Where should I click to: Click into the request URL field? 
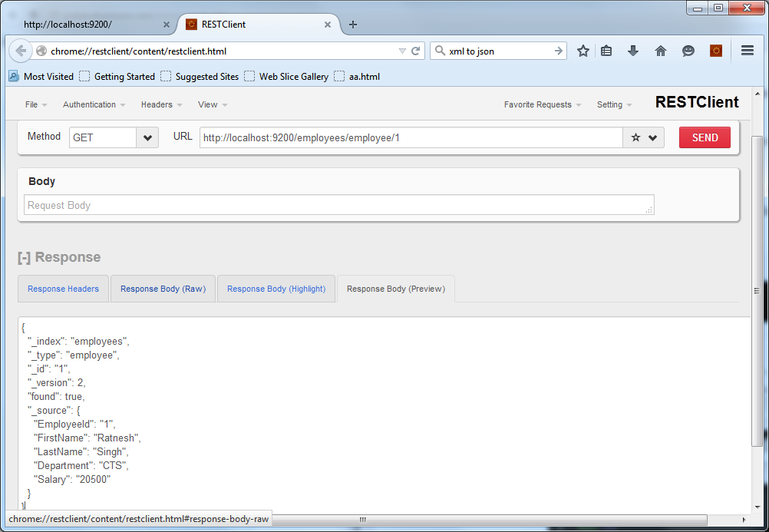click(411, 137)
